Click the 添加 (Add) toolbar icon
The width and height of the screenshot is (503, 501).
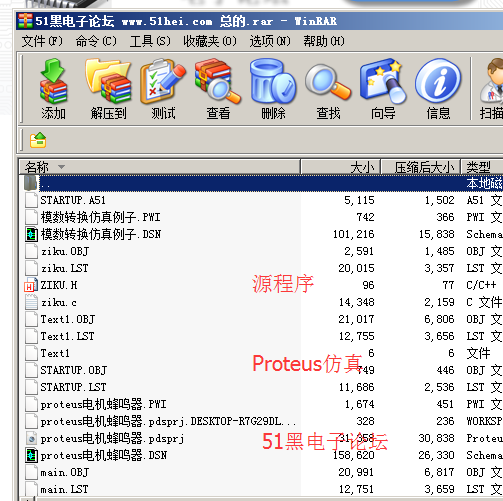[x=53, y=89]
